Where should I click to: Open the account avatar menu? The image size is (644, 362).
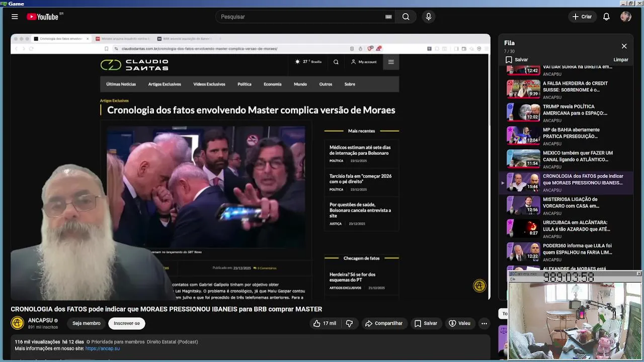coord(626,17)
